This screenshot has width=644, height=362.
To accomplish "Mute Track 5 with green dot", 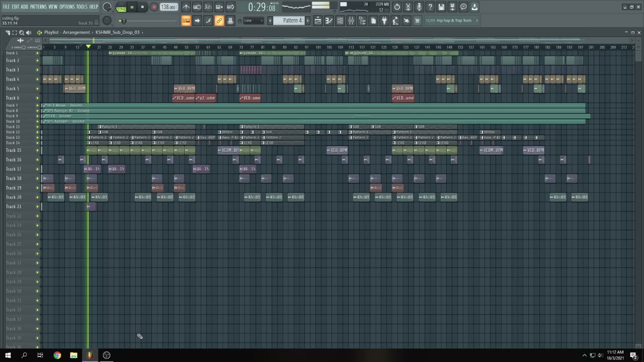I will [37, 89].
